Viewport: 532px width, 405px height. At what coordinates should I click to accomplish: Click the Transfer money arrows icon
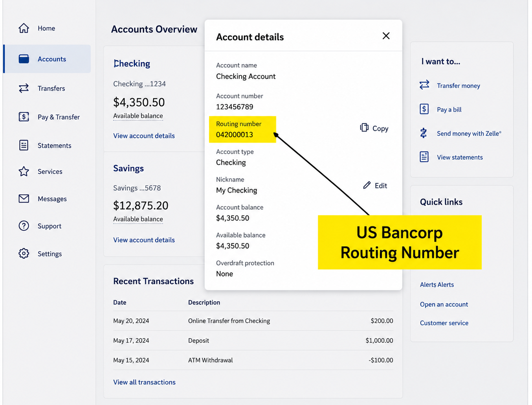pos(424,85)
